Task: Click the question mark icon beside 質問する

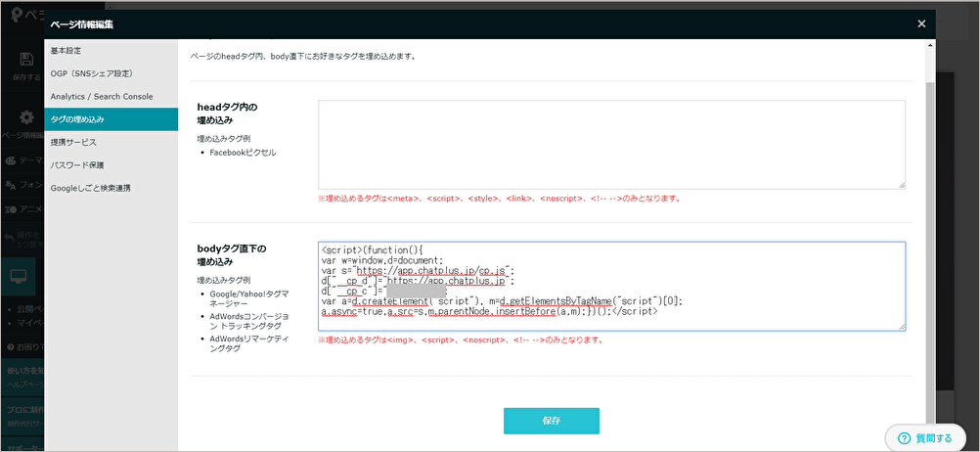Action: pyautogui.click(x=903, y=437)
